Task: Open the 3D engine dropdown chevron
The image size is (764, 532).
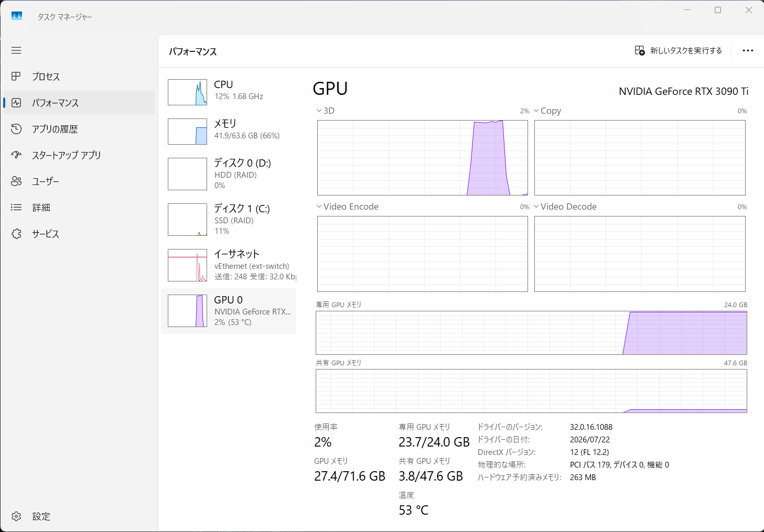Action: [x=319, y=111]
